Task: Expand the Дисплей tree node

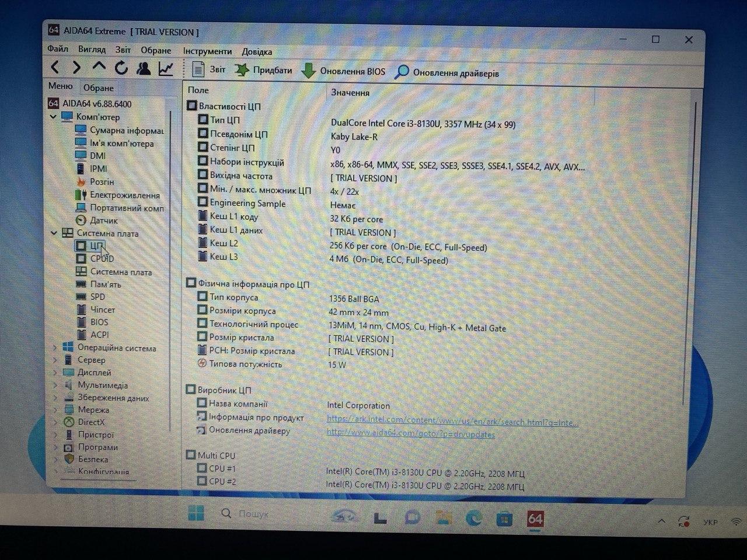Action: pos(55,373)
